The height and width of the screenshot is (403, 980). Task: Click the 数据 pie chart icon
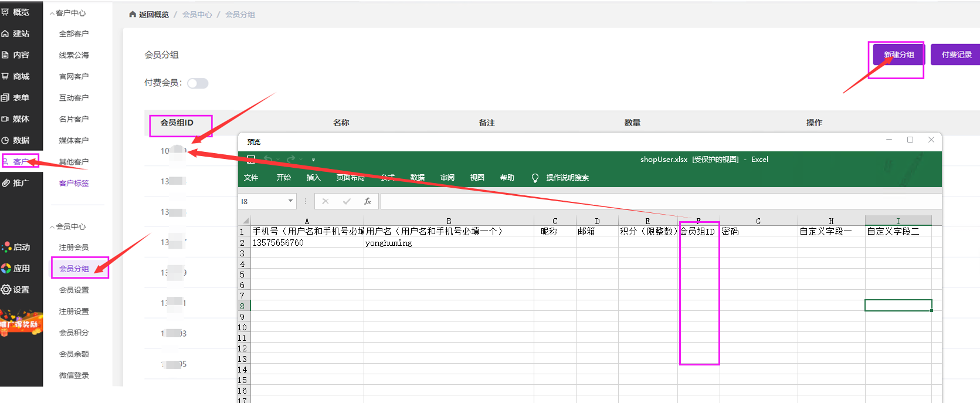(x=5, y=140)
